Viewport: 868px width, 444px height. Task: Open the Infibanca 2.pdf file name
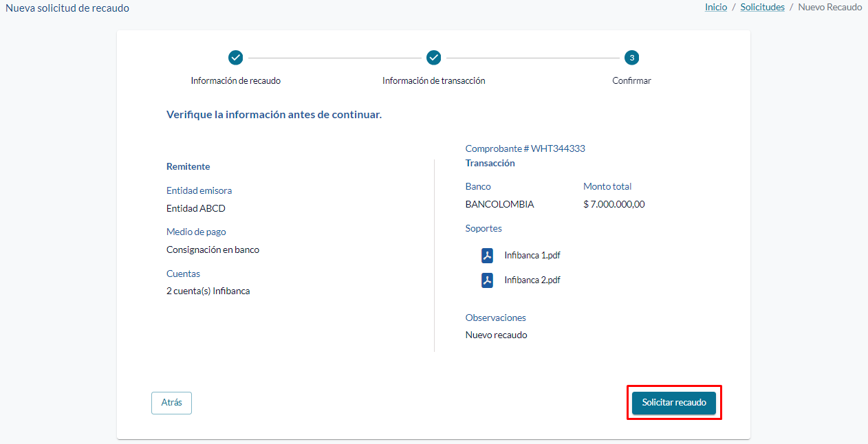(x=532, y=280)
